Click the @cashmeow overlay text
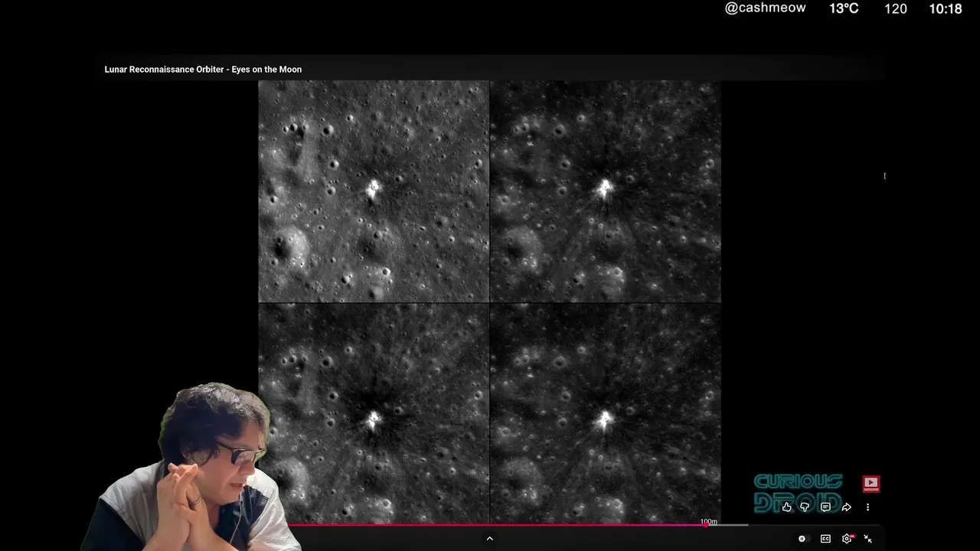The height and width of the screenshot is (551, 980). click(x=765, y=8)
